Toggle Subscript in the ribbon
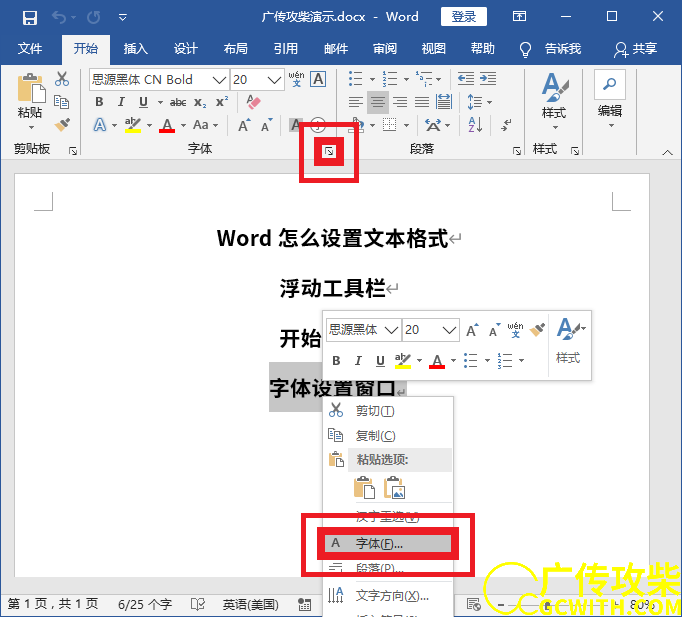This screenshot has height=617, width=682. point(200,102)
